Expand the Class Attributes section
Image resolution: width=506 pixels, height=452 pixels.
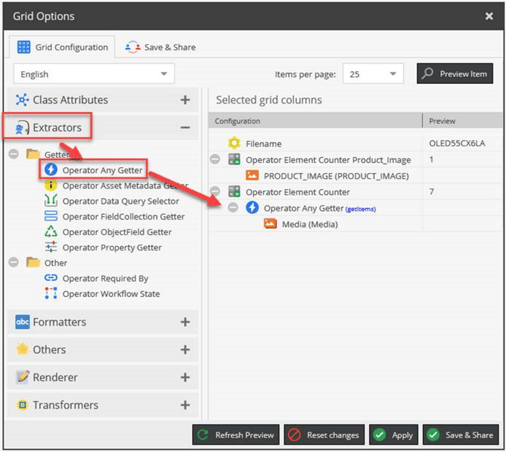185,100
